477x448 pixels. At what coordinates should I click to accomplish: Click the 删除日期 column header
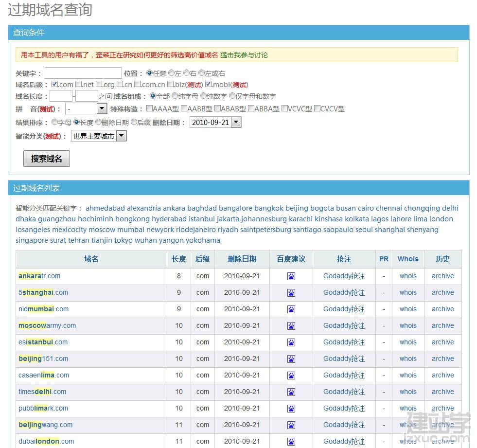click(242, 259)
